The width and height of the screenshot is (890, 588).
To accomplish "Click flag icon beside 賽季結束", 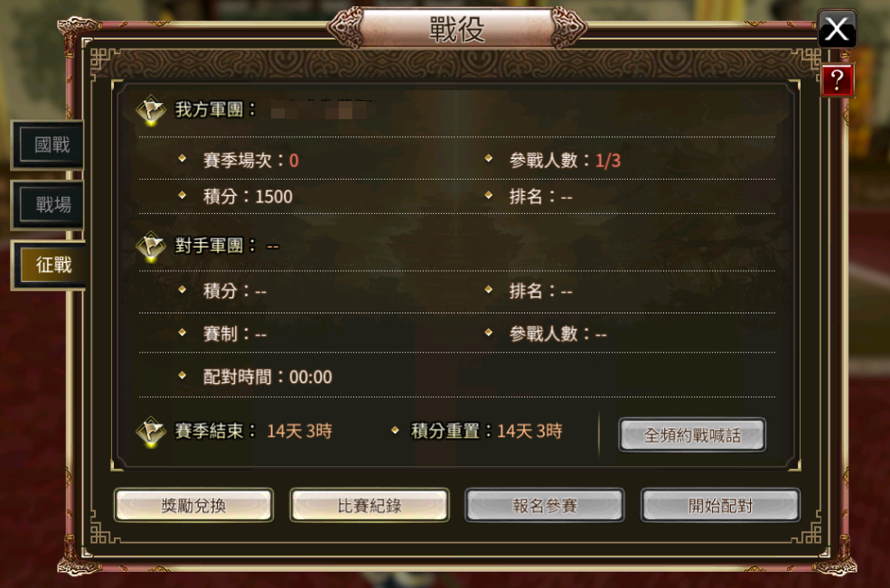I will point(150,432).
